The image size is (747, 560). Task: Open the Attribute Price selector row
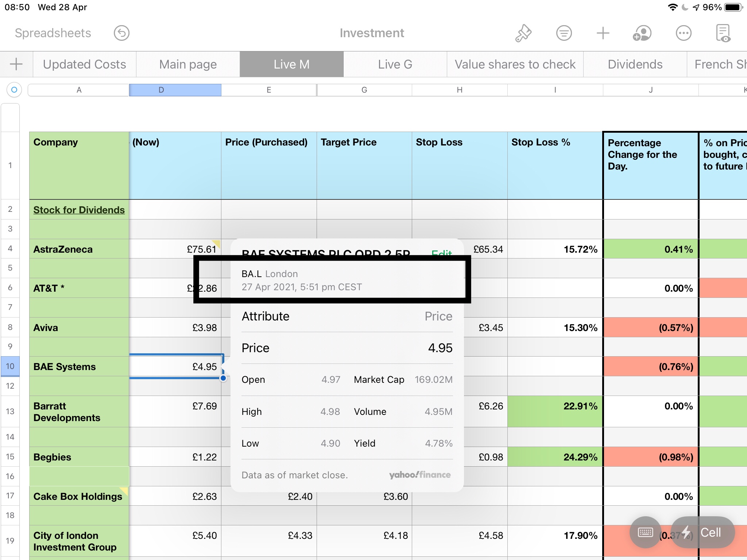point(347,316)
